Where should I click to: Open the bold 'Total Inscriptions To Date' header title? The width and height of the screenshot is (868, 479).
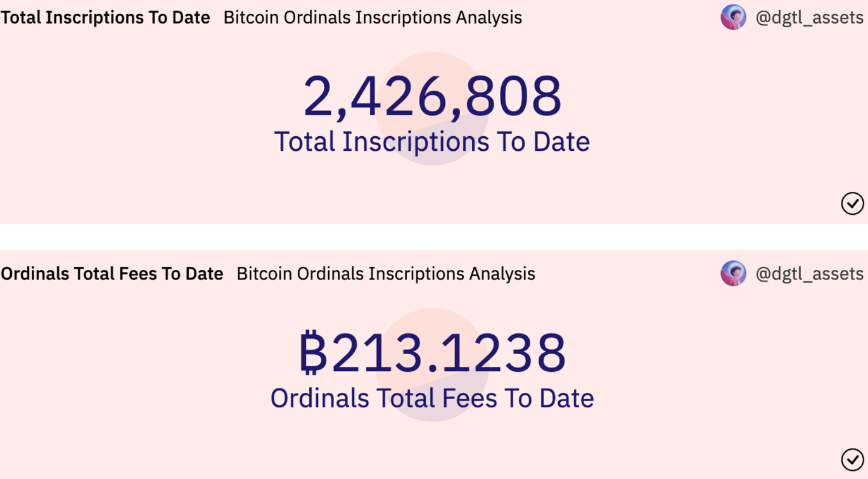[105, 17]
